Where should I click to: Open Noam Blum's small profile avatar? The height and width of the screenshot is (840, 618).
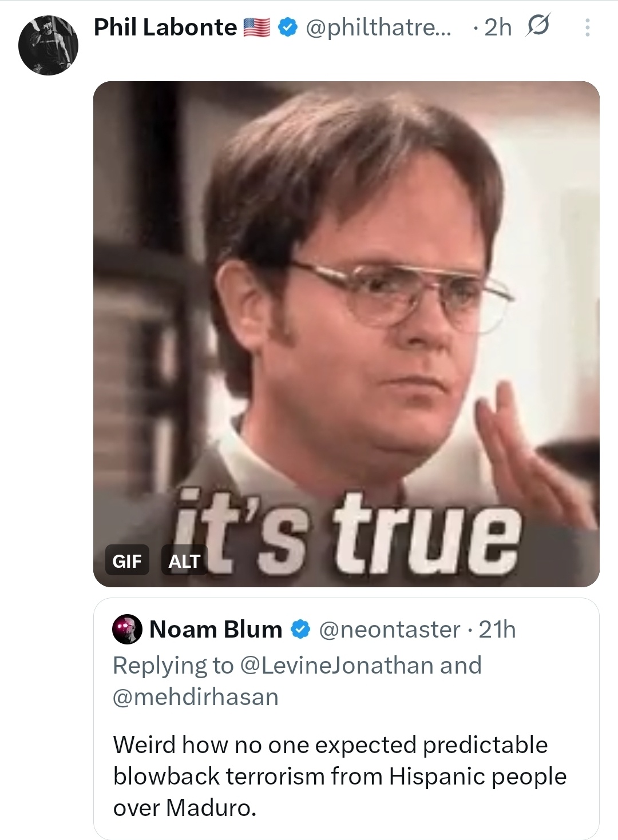127,630
